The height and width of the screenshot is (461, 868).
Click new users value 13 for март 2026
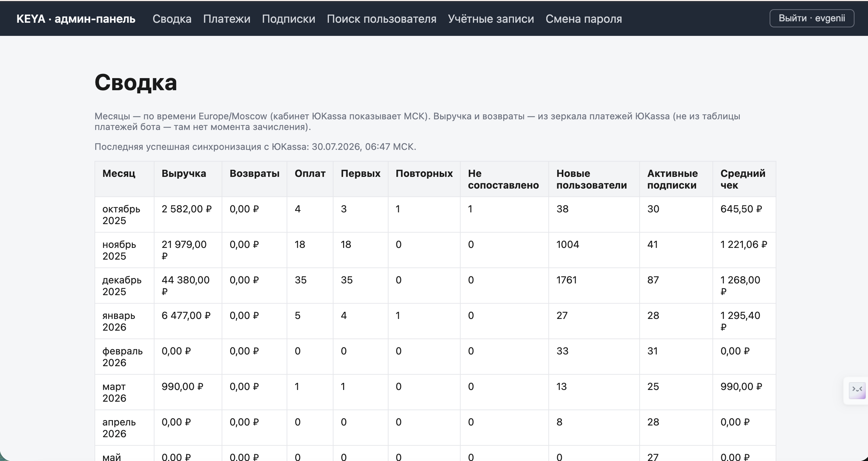(x=562, y=386)
